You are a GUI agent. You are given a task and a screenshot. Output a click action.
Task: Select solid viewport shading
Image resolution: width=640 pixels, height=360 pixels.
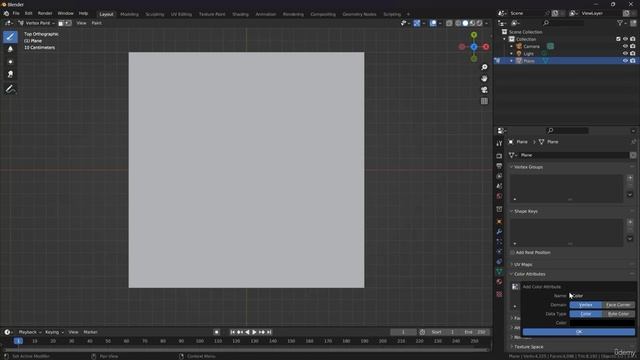(x=465, y=23)
